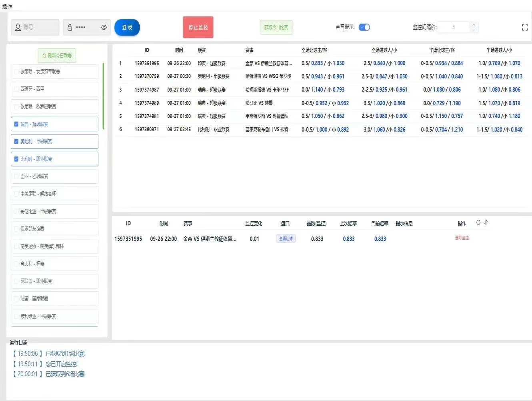The width and height of the screenshot is (532, 401).
Task: Click the lock icon in password field
Action: click(70, 27)
